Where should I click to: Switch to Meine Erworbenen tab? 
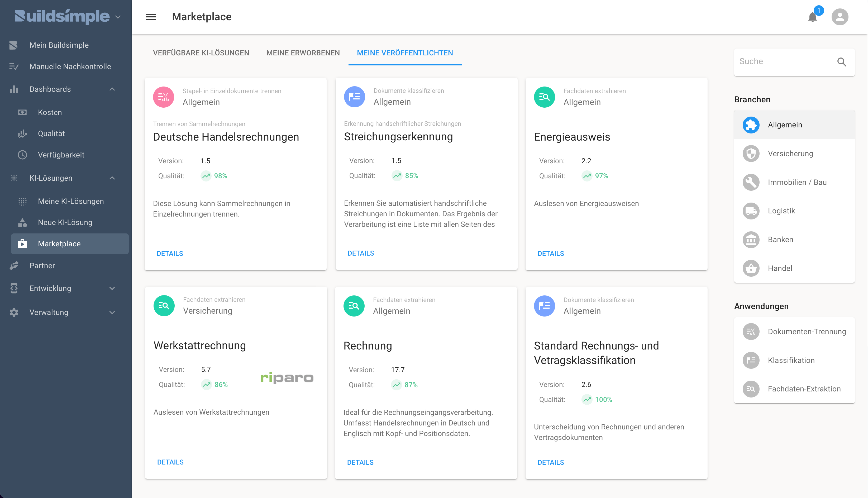pos(303,53)
